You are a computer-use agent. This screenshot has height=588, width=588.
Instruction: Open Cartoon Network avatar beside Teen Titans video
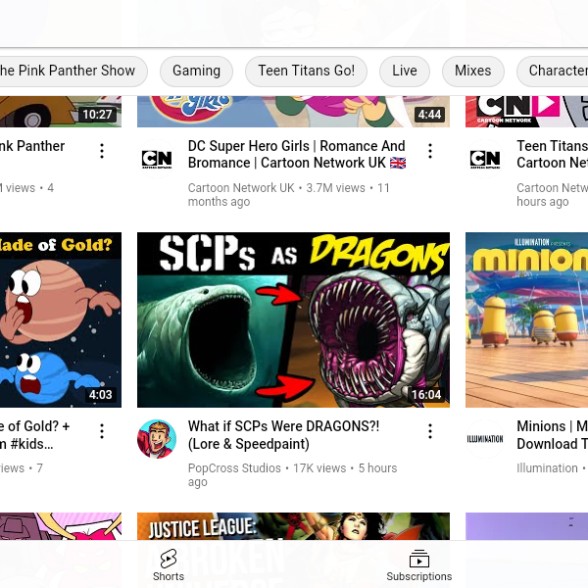click(x=485, y=159)
